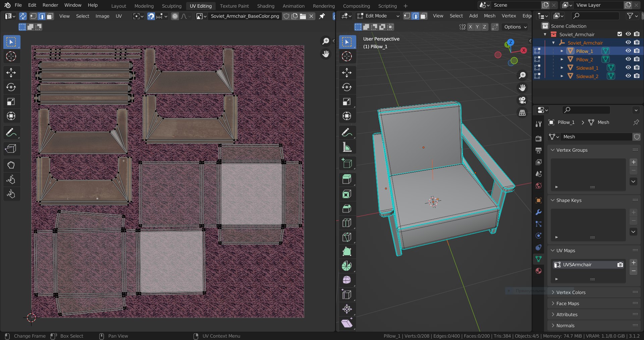Viewport: 644px width, 340px height.
Task: Click the red X axis gizmo handle
Action: point(524,50)
